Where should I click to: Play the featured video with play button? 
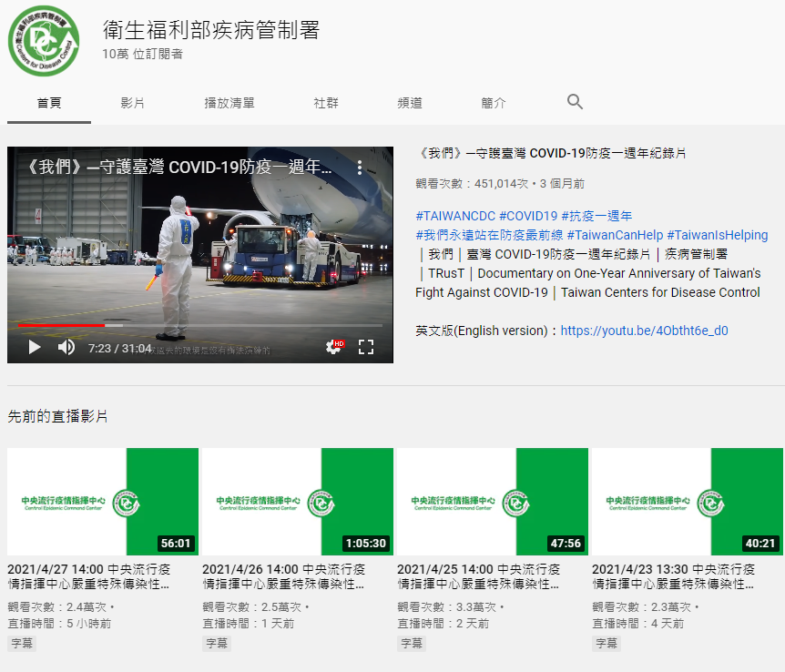pos(34,347)
